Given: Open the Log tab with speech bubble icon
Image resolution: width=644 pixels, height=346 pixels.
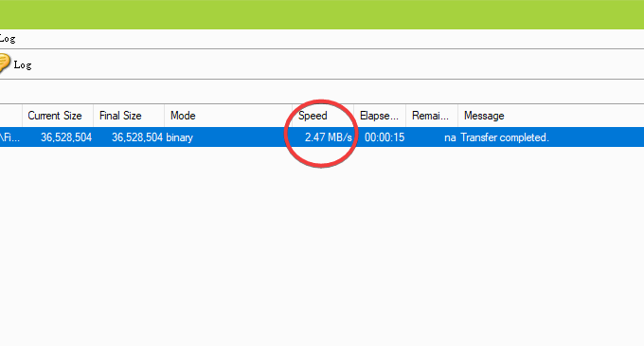Looking at the screenshot, I should pos(15,64).
